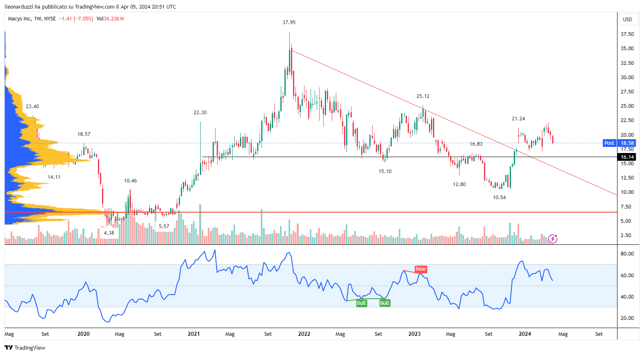This screenshot has width=644, height=355.
Task: Click the publication header with the Apr 05, 2024 date
Action: (x=90, y=7)
